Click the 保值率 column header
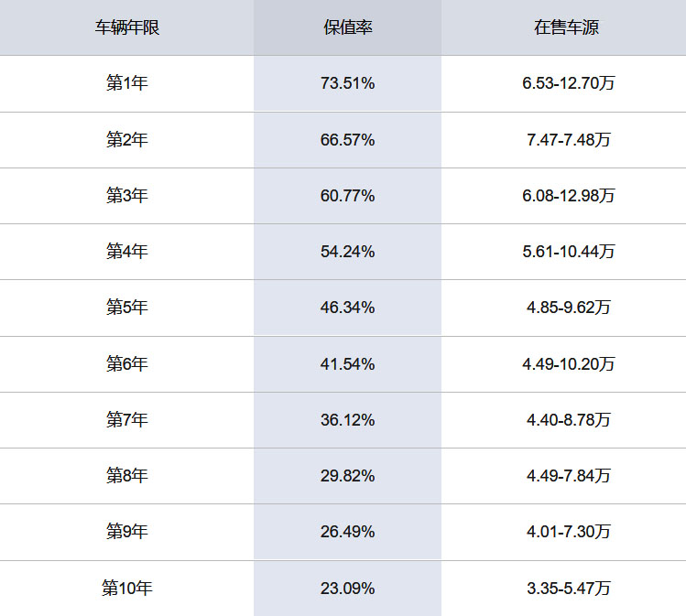686x616 pixels. [347, 27]
